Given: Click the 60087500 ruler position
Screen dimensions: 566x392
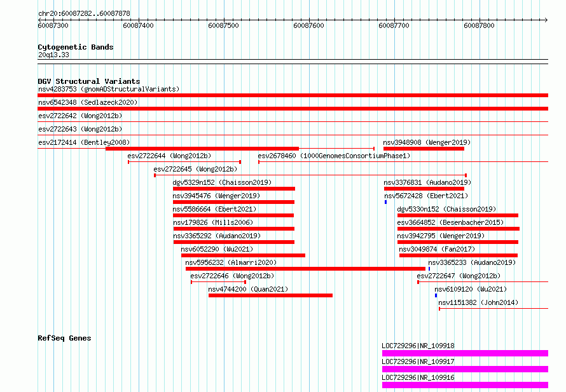Looking at the screenshot, I should click(223, 25).
